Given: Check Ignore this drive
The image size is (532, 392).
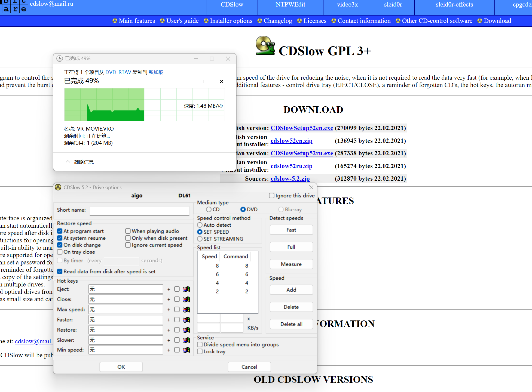Looking at the screenshot, I should (271, 196).
